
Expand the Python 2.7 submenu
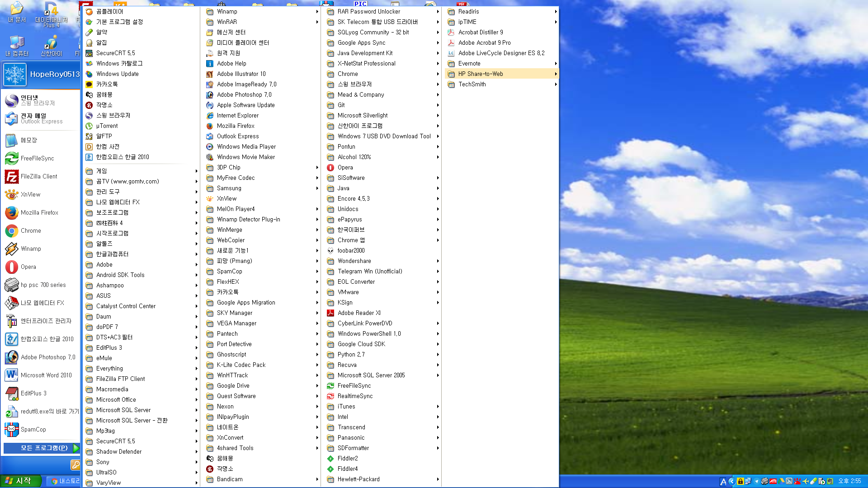pos(383,354)
